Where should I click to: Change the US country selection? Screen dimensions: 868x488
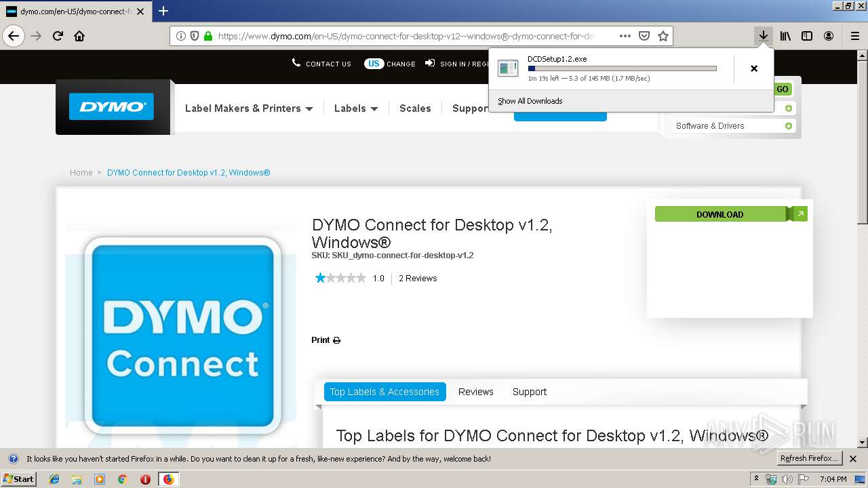(x=390, y=64)
